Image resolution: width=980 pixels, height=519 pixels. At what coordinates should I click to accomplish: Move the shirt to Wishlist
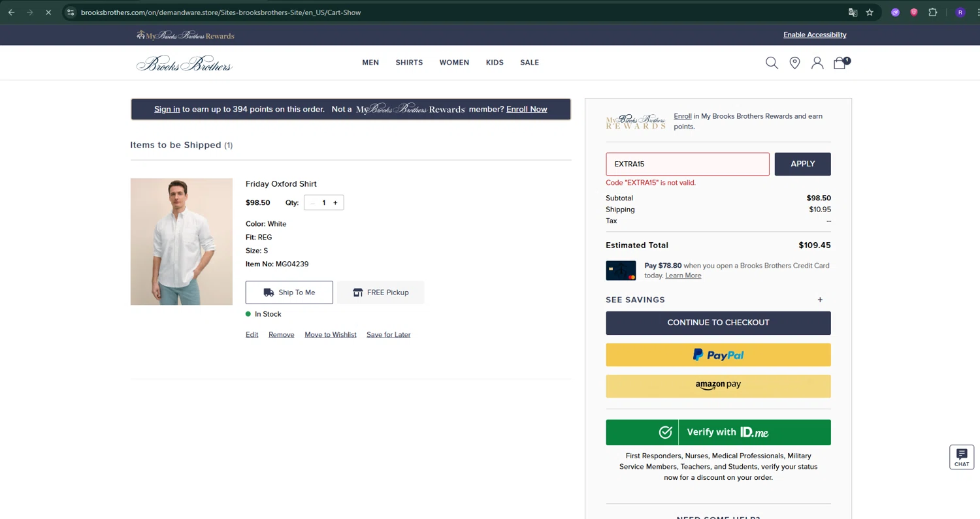coord(331,335)
